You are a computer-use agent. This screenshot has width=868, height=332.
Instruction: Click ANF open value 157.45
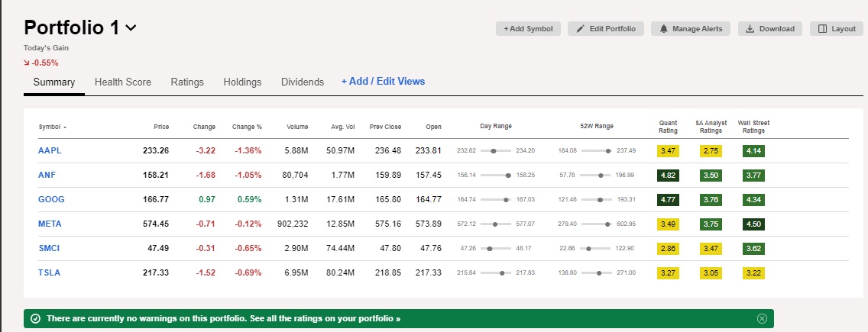[429, 175]
